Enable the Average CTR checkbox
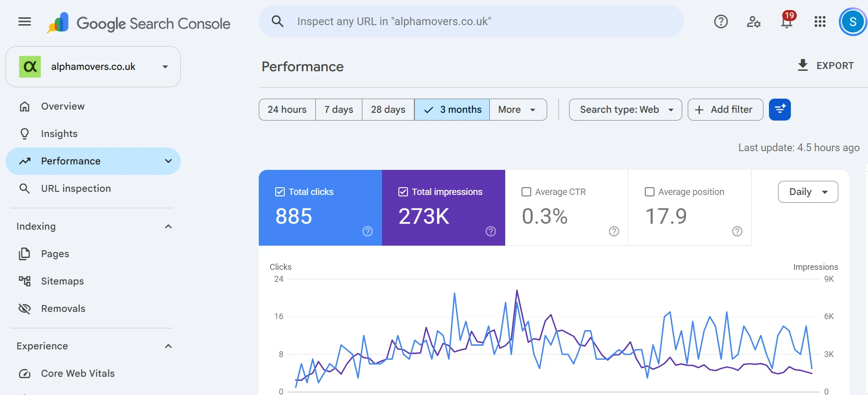 tap(526, 192)
